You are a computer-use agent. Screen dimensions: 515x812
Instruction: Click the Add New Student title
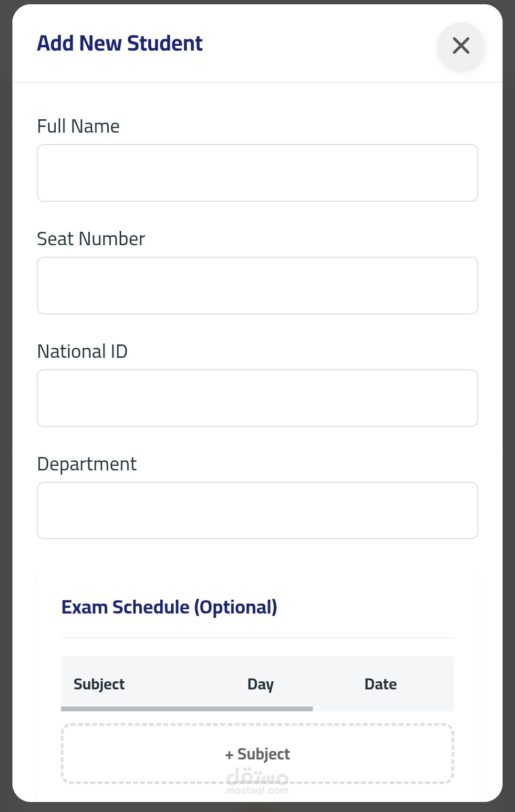[120, 43]
